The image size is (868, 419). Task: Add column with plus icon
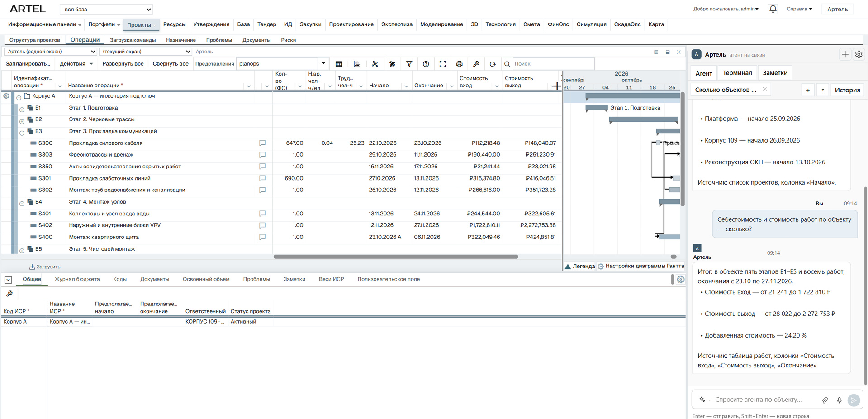point(557,86)
